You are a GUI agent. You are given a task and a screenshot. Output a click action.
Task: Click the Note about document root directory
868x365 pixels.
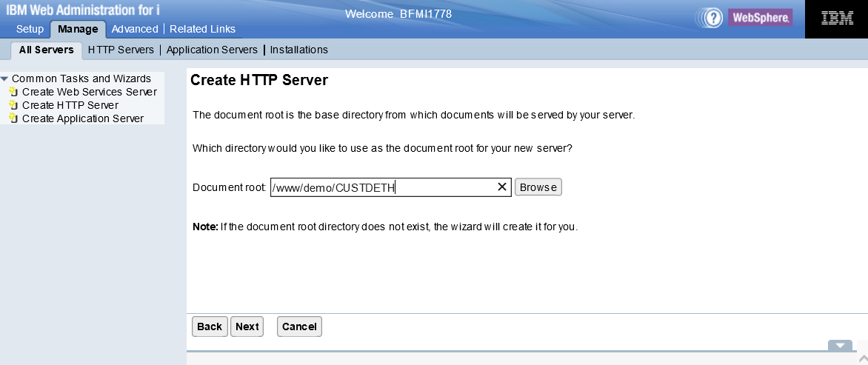(385, 227)
